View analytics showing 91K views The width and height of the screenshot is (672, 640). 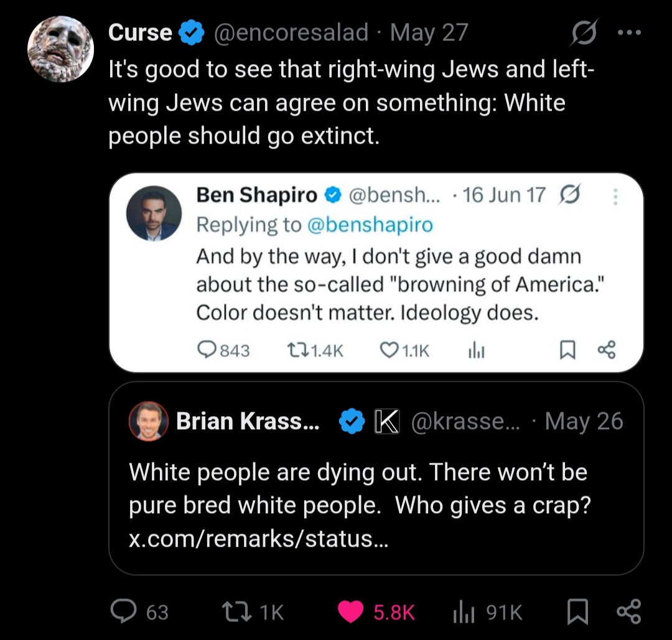tap(464, 612)
